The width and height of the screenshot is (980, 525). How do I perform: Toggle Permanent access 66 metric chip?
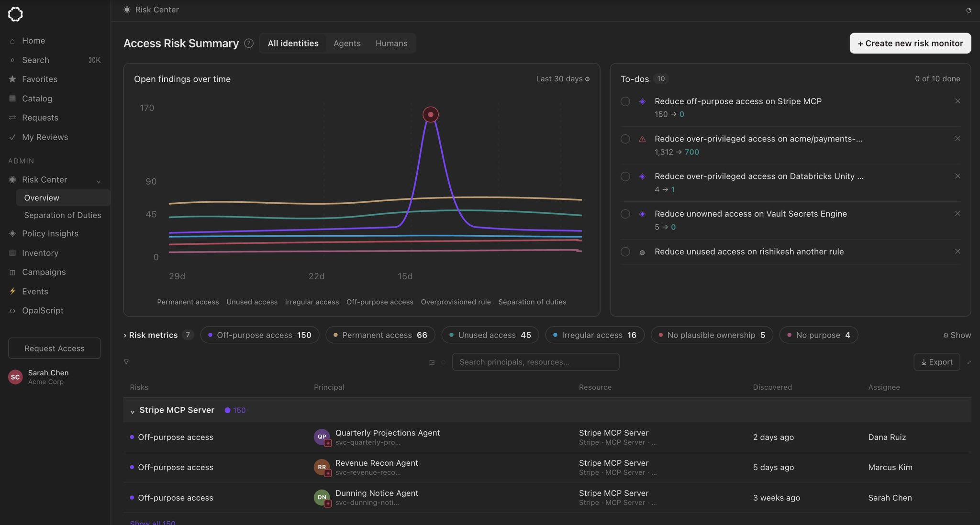tap(380, 335)
